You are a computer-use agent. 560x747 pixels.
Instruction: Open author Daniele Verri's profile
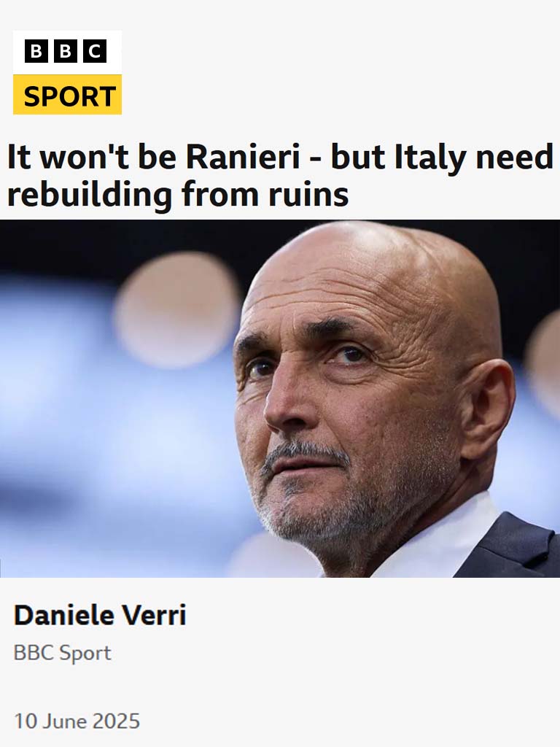(100, 615)
